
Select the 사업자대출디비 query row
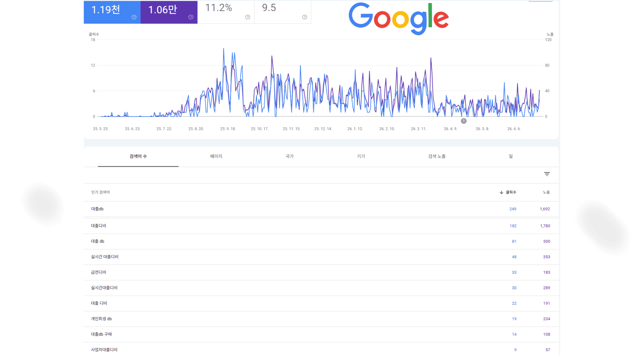321,349
